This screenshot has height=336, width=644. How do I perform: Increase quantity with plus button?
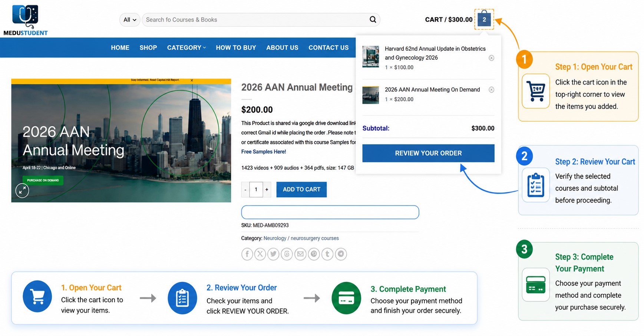click(x=267, y=190)
